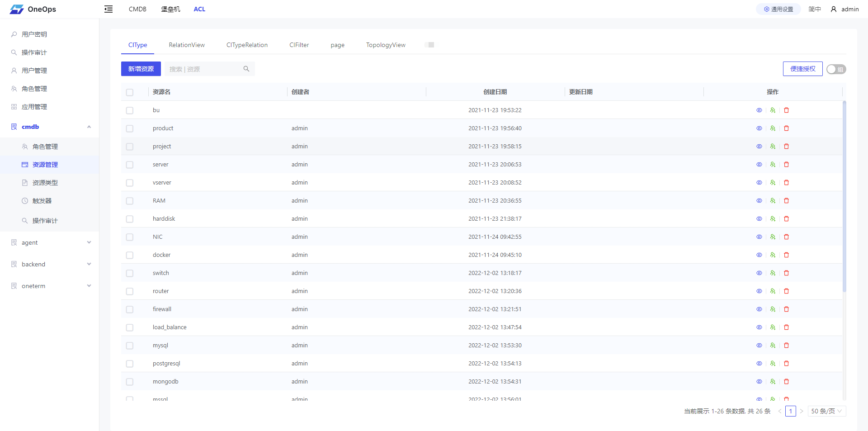Toggle the group switch near quick authorization

click(836, 69)
